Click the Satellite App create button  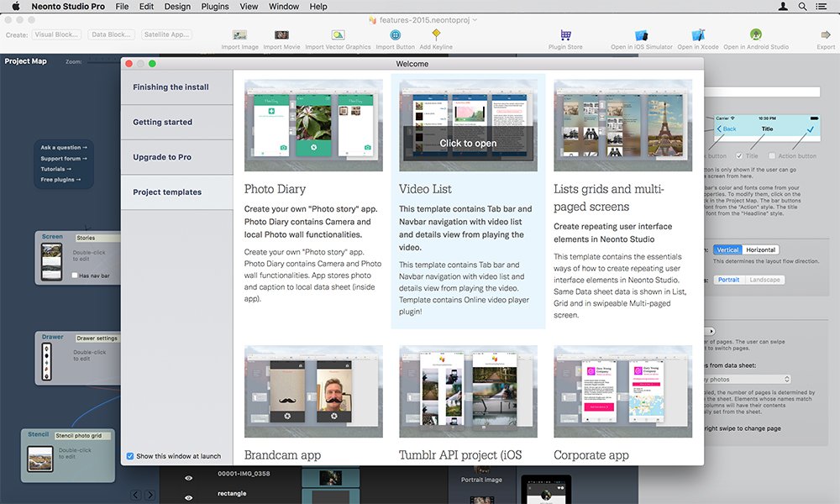click(166, 34)
